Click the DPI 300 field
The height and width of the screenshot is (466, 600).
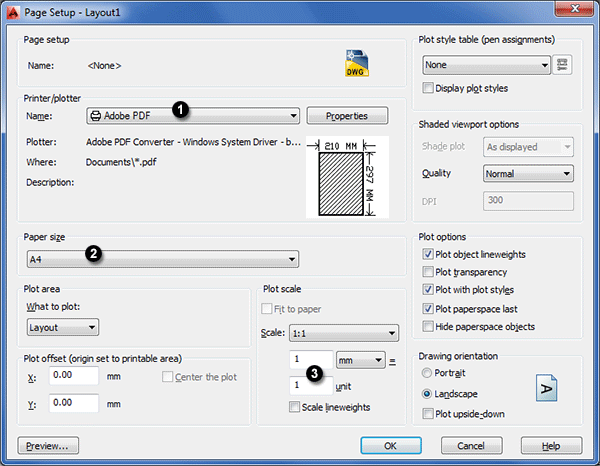pyautogui.click(x=528, y=201)
